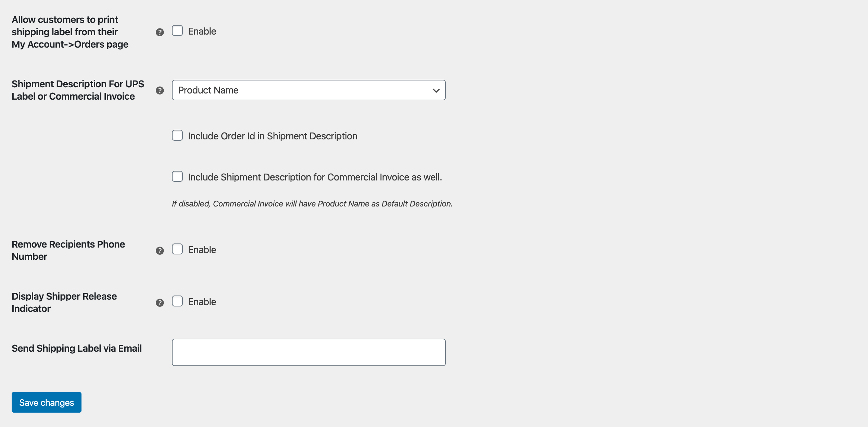Open the Product Name dropdown
The height and width of the screenshot is (427, 868).
click(x=309, y=90)
